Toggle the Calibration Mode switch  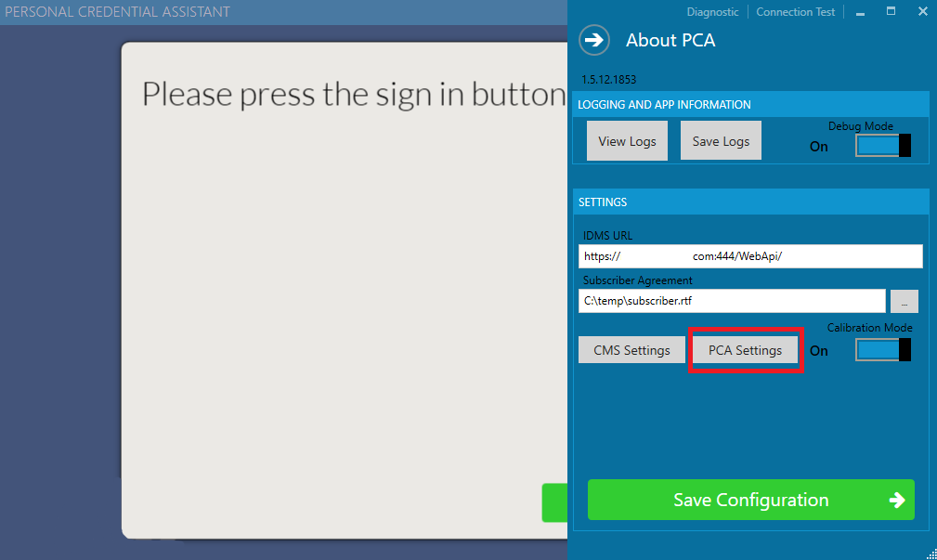[x=883, y=350]
